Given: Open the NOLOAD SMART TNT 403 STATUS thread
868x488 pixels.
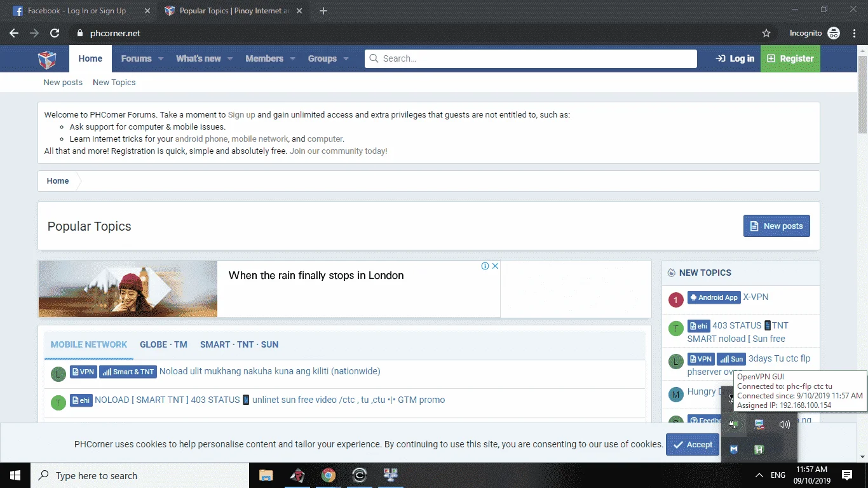Looking at the screenshot, I should (270, 400).
